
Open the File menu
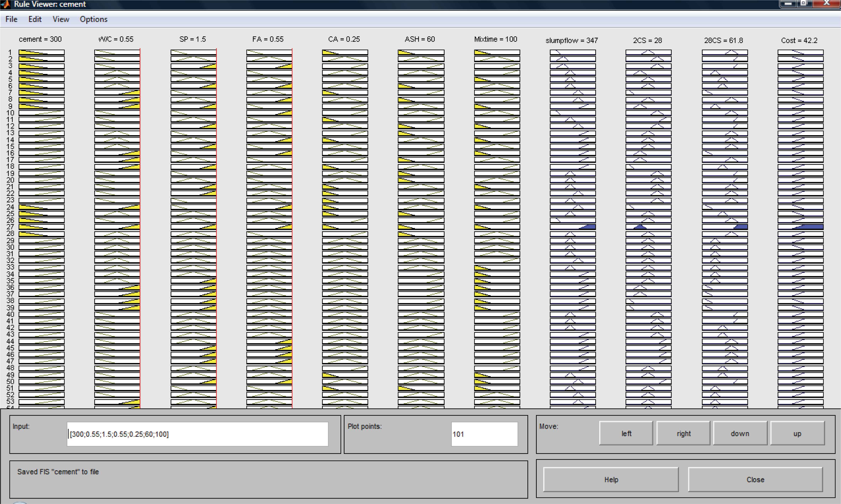click(x=11, y=19)
